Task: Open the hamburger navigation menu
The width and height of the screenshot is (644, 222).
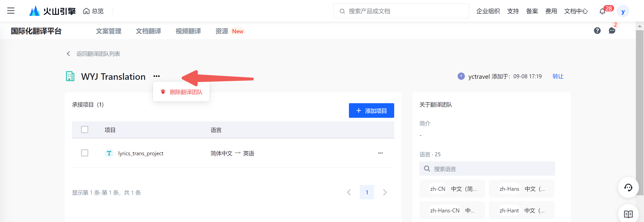Action: coord(11,11)
